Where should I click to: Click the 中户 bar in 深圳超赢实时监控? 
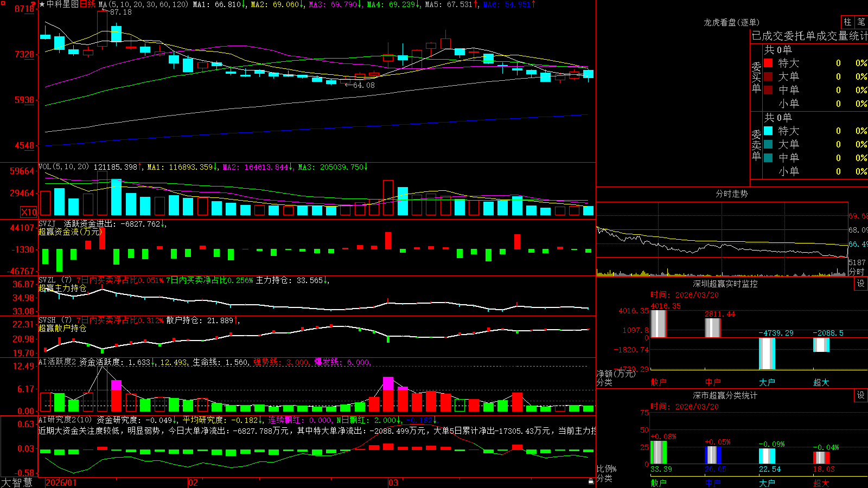pos(712,328)
